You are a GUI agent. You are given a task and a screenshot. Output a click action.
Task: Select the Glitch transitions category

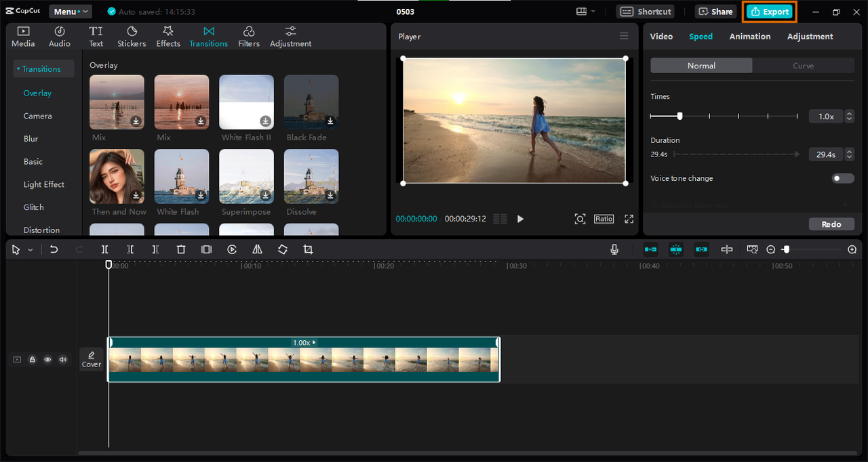(34, 207)
